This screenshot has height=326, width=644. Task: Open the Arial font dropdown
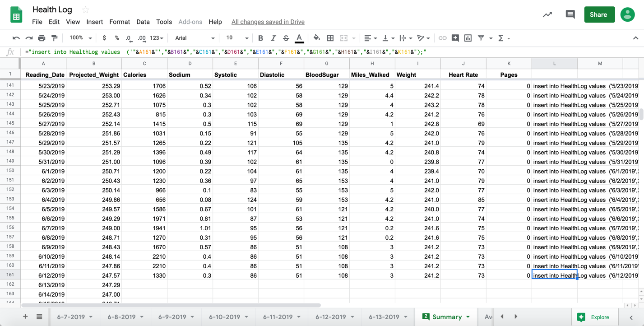tap(195, 38)
